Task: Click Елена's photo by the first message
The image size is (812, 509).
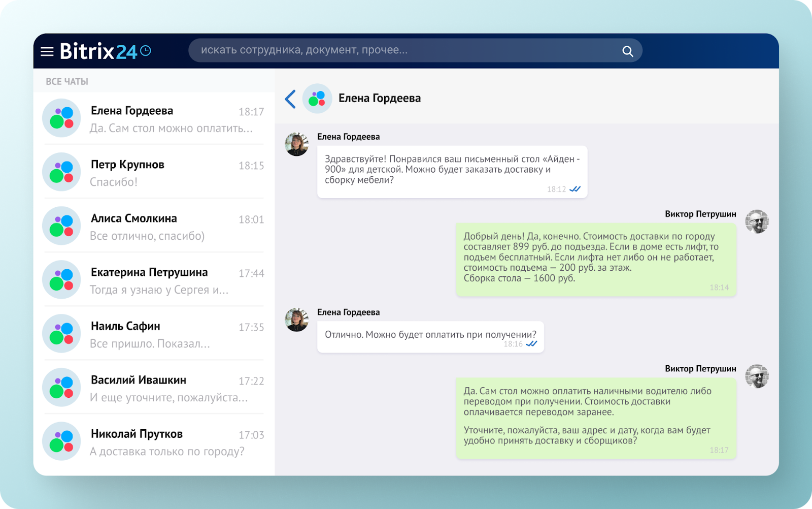Action: point(297,144)
